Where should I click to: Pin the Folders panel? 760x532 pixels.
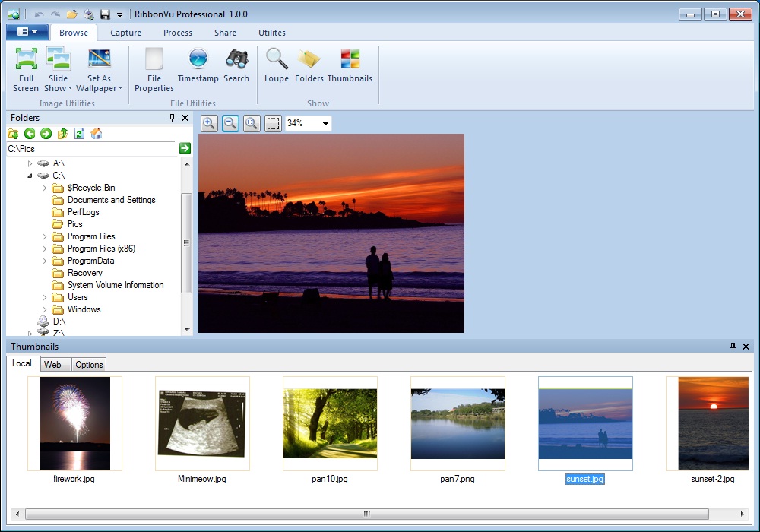click(x=172, y=118)
